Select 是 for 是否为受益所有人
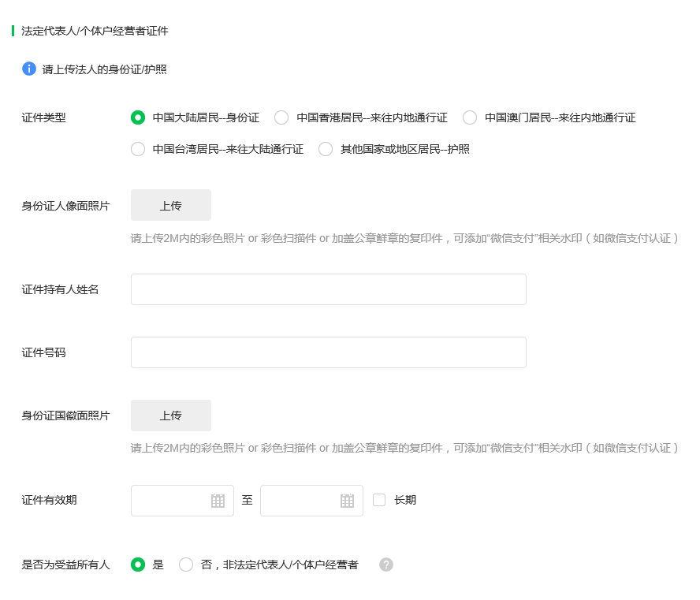 pyautogui.click(x=138, y=565)
